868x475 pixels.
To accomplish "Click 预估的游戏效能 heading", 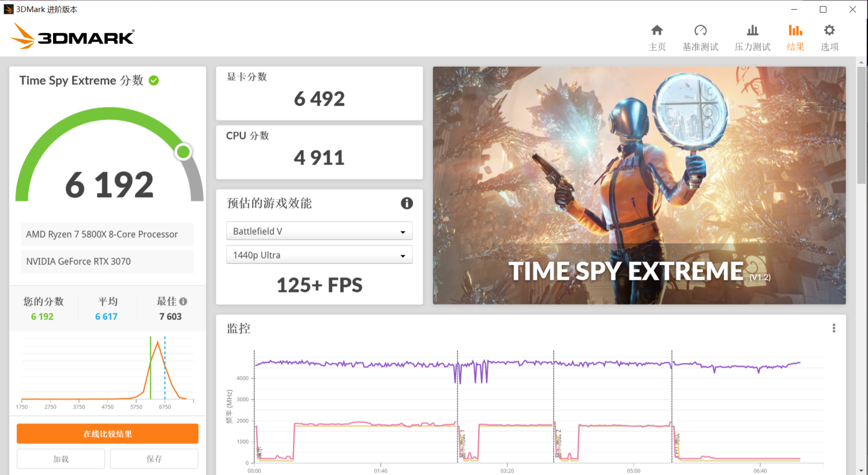I will (x=269, y=203).
